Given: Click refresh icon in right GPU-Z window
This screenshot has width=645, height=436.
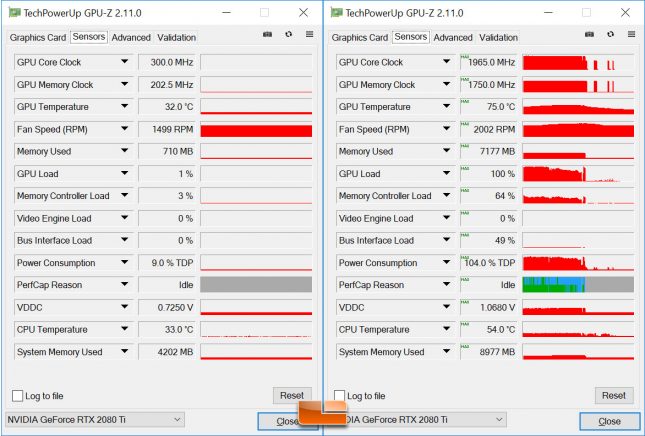Looking at the screenshot, I should click(611, 35).
